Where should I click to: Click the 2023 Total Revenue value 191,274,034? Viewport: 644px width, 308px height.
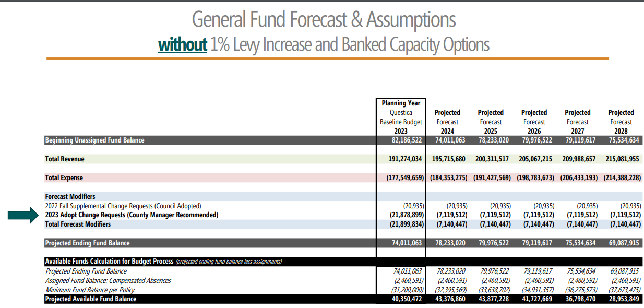click(401, 159)
